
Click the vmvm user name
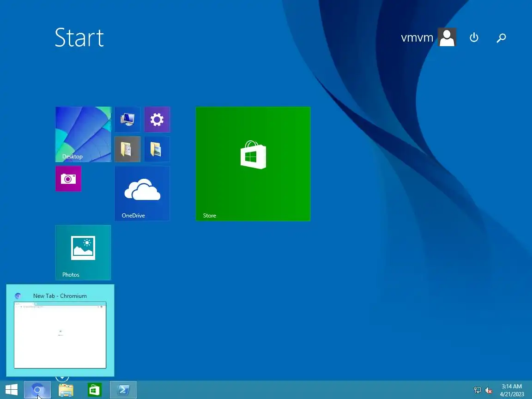[417, 37]
